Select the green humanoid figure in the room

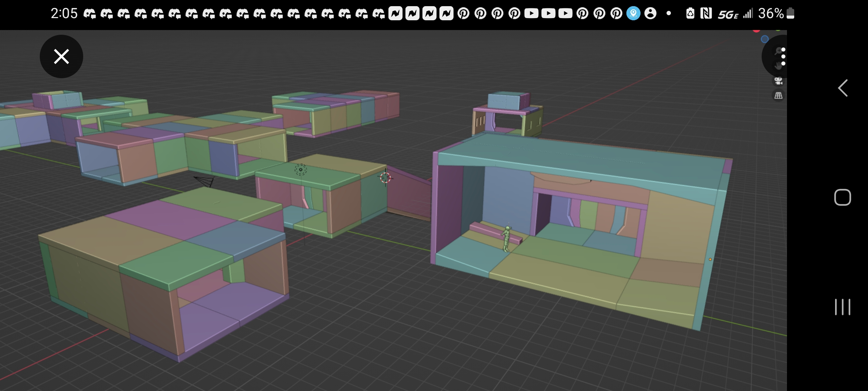(x=506, y=239)
